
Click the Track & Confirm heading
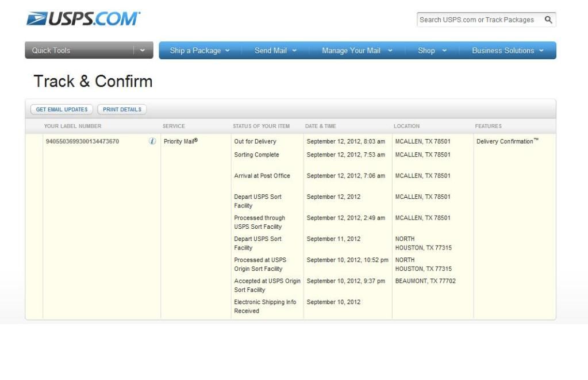(x=93, y=82)
